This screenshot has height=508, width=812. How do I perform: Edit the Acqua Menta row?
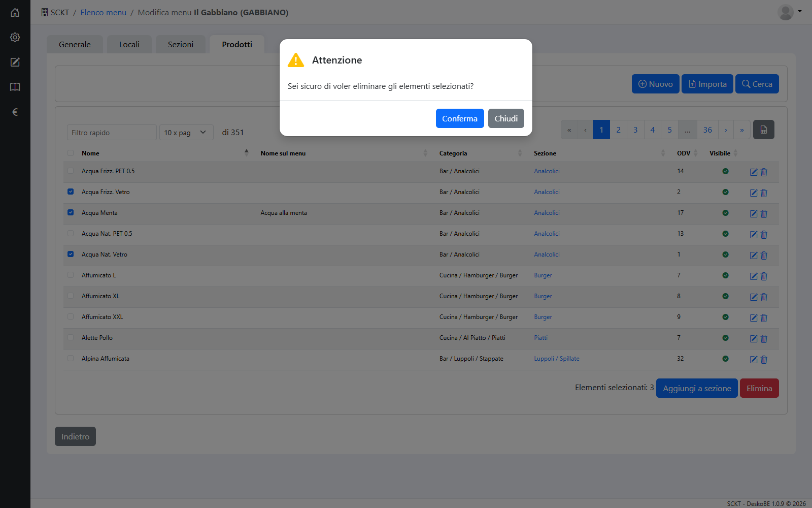pyautogui.click(x=754, y=214)
